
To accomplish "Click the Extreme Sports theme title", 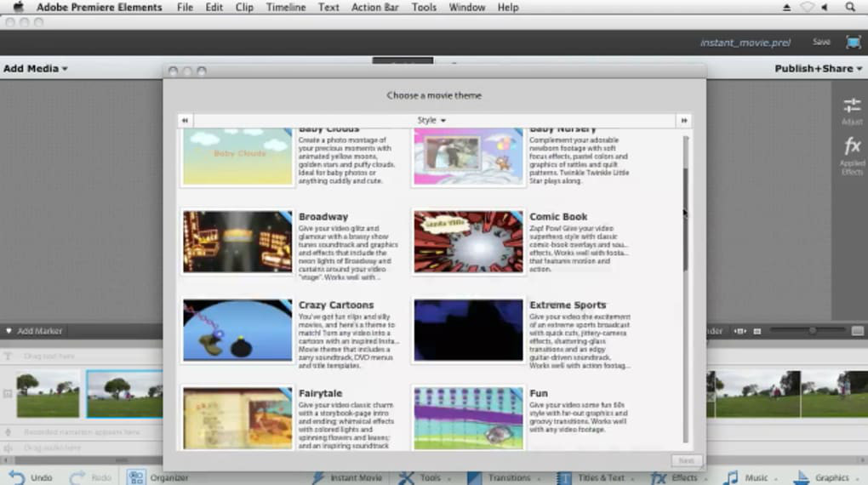I will [568, 305].
